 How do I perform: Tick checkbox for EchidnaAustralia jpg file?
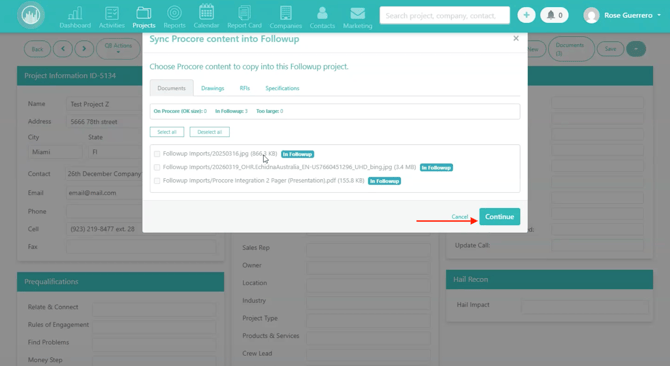157,167
